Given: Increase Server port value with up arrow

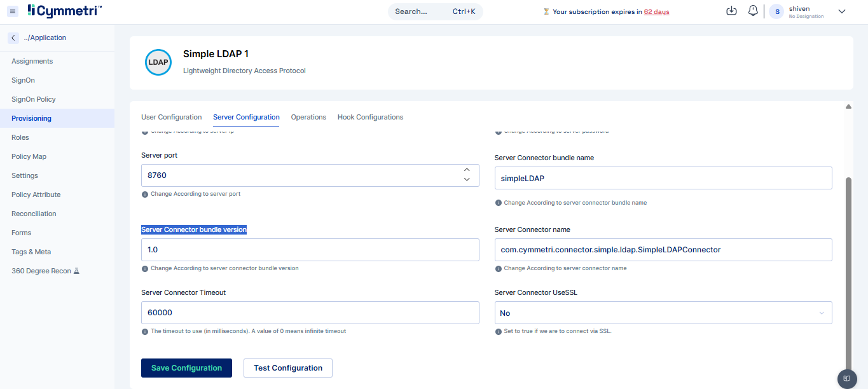Looking at the screenshot, I should tap(467, 170).
